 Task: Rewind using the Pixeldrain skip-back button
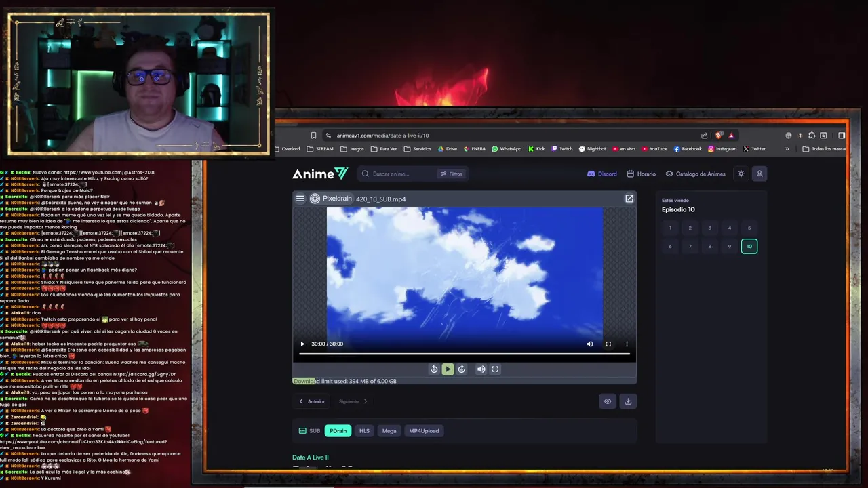434,369
